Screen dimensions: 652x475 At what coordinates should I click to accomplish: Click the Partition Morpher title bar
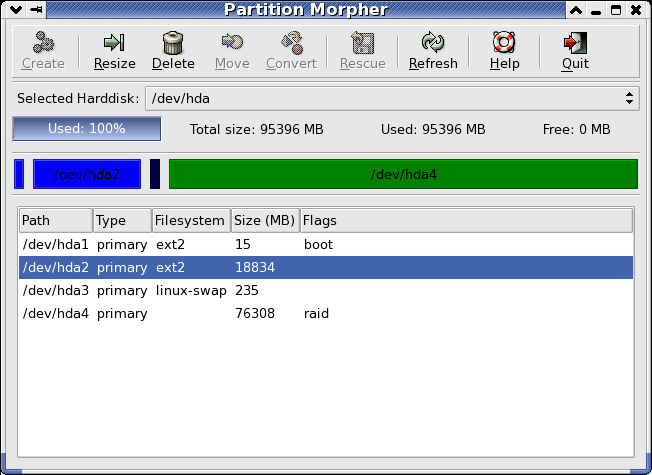pyautogui.click(x=306, y=10)
